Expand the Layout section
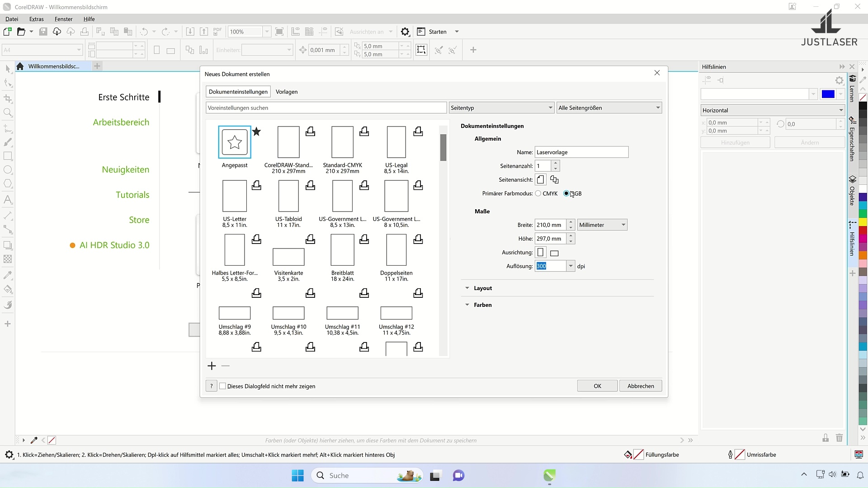 point(482,288)
